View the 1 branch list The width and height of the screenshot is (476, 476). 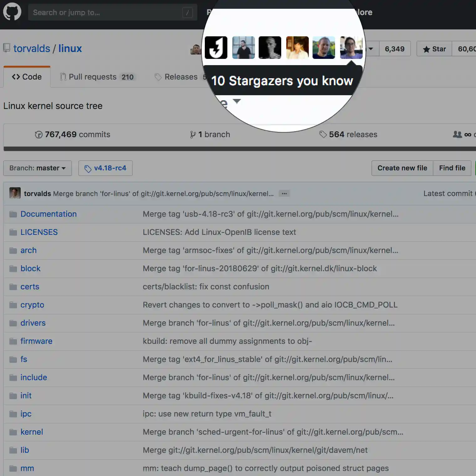pos(210,134)
